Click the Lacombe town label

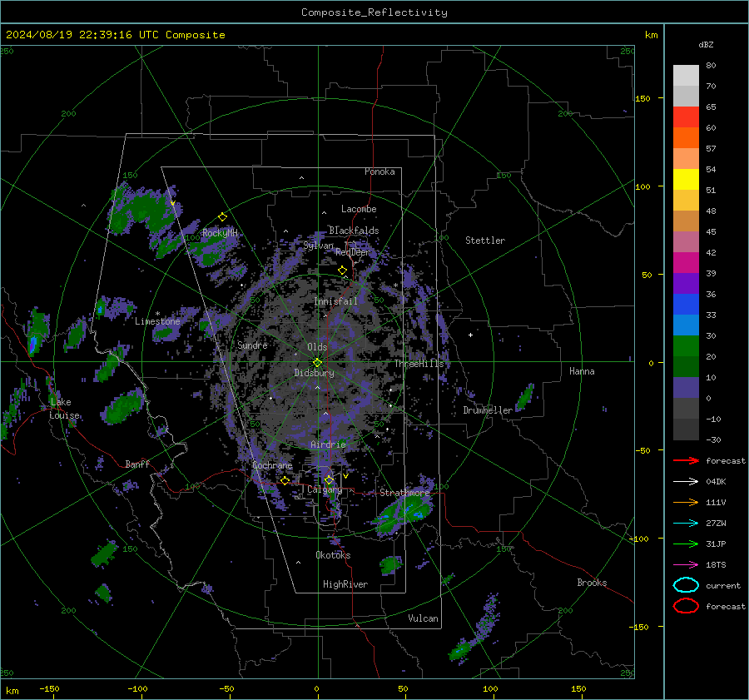pos(358,209)
